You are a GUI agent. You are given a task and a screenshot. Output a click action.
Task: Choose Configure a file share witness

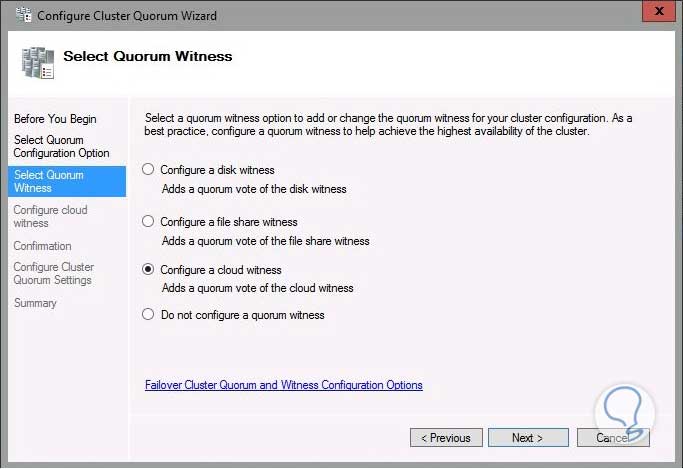click(x=149, y=222)
